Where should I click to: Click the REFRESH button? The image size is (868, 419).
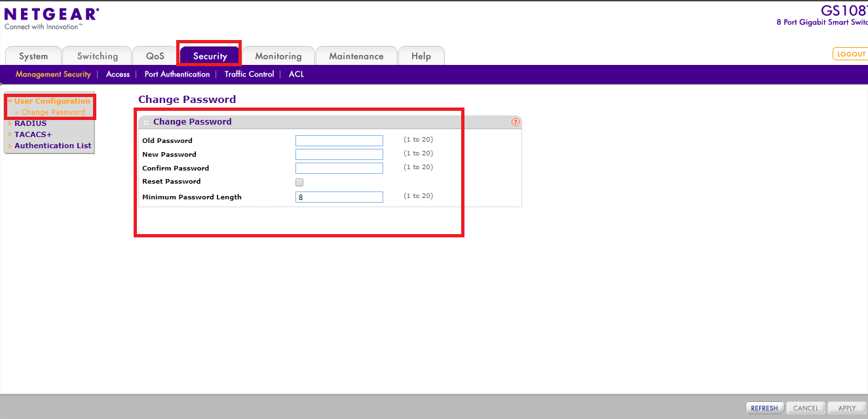click(x=764, y=409)
